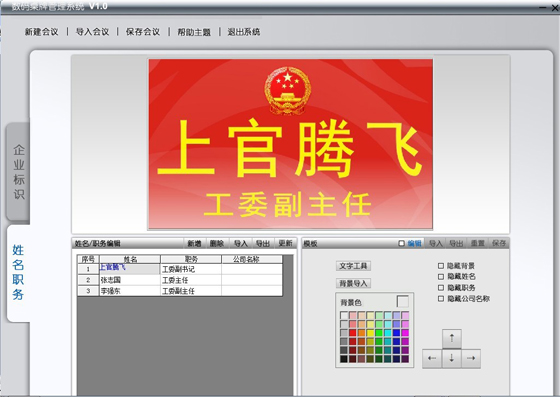This screenshot has width=560, height=397.
Task: Click 导出 in the template panel header
Action: 456,243
